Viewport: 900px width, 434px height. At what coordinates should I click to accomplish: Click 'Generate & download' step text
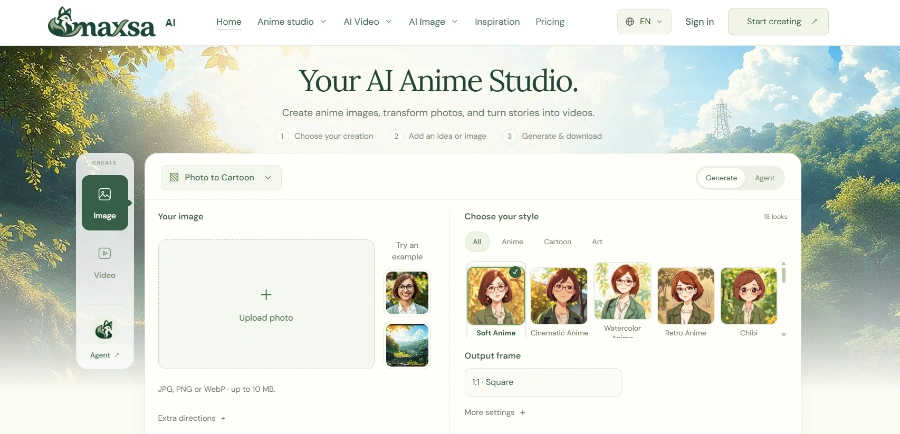pos(561,136)
